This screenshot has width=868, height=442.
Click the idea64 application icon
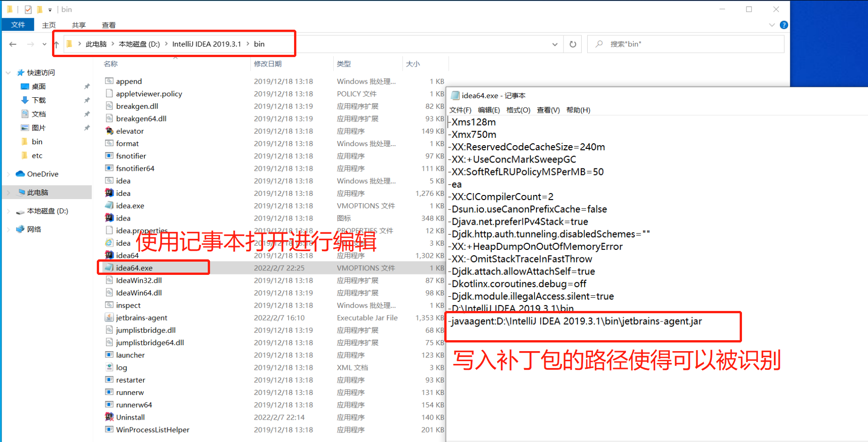coord(109,255)
